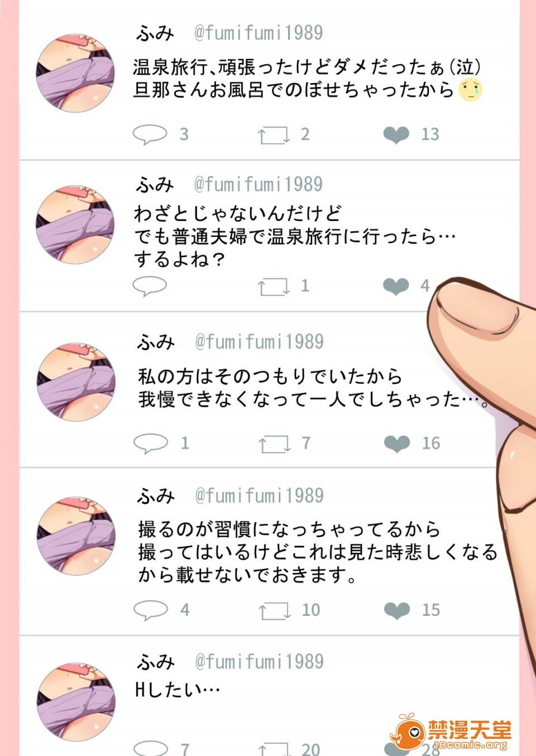Click reply bubble on the second post

coord(150,286)
